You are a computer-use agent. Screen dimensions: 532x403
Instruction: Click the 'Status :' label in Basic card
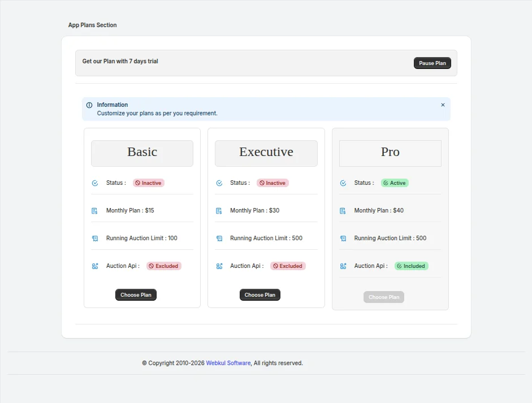pos(116,183)
